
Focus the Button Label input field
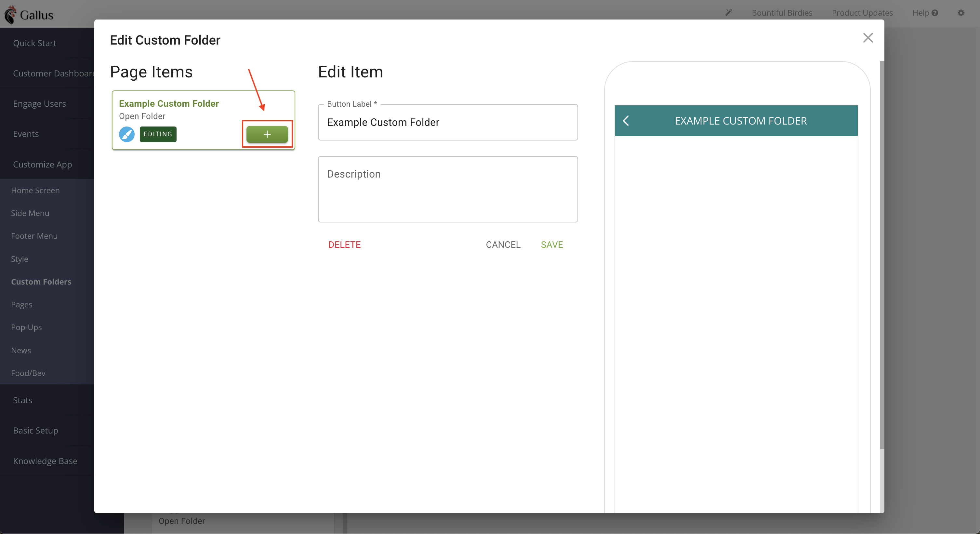(x=448, y=122)
